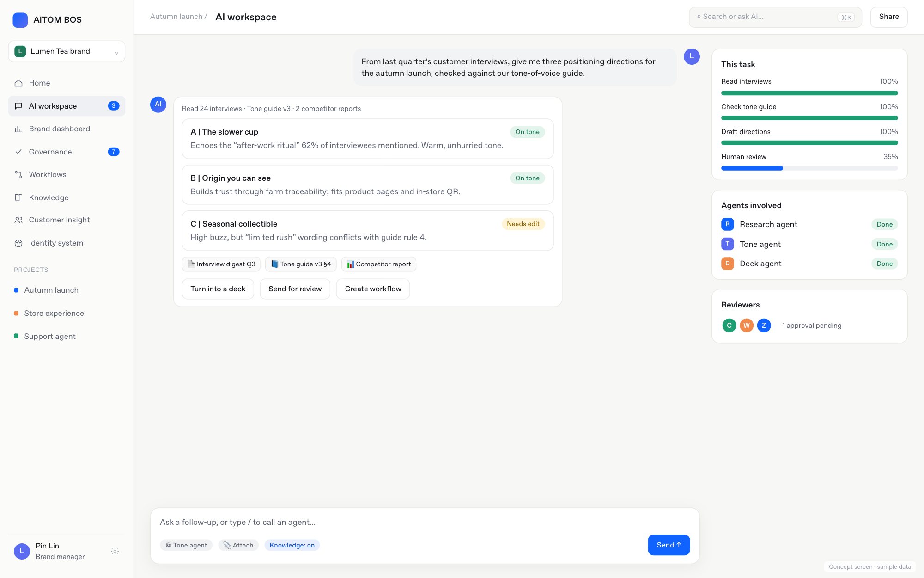Click the Search or ask AI field
Screen dimensions: 924x578
775,17
